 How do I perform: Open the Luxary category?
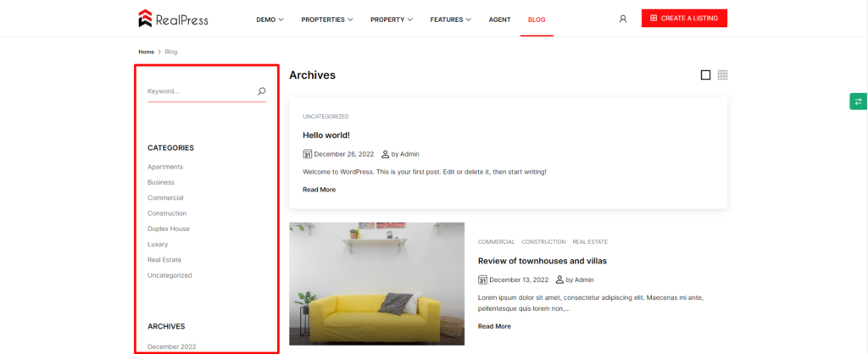(x=158, y=244)
